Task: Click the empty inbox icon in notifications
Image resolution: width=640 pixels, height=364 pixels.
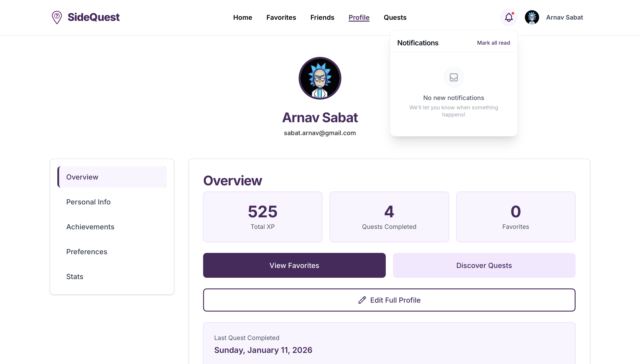Action: tap(454, 77)
